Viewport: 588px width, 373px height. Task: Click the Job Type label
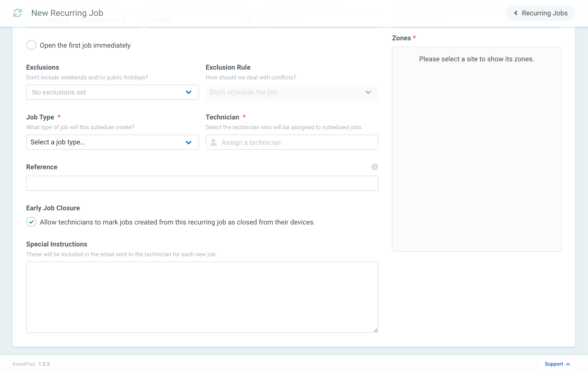40,117
